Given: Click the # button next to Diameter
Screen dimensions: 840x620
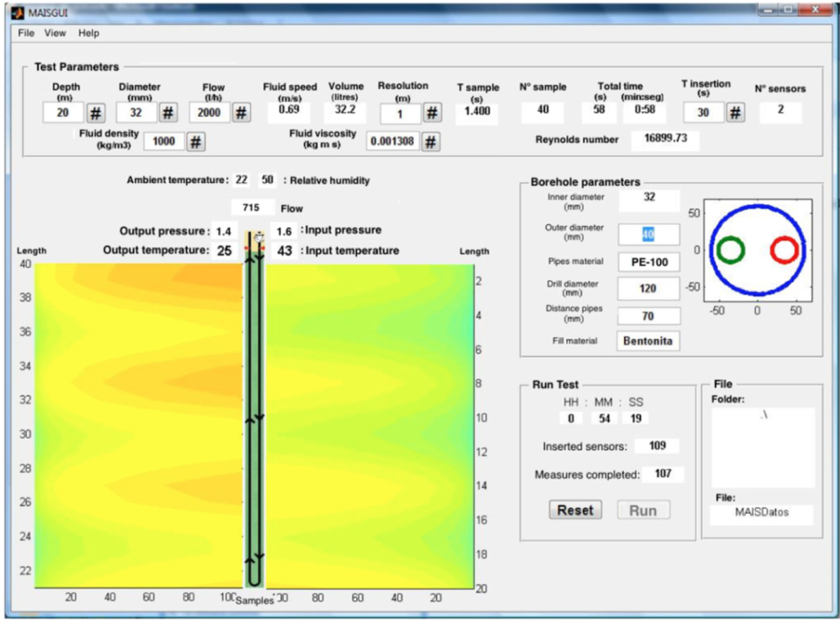Looking at the screenshot, I should point(168,113).
